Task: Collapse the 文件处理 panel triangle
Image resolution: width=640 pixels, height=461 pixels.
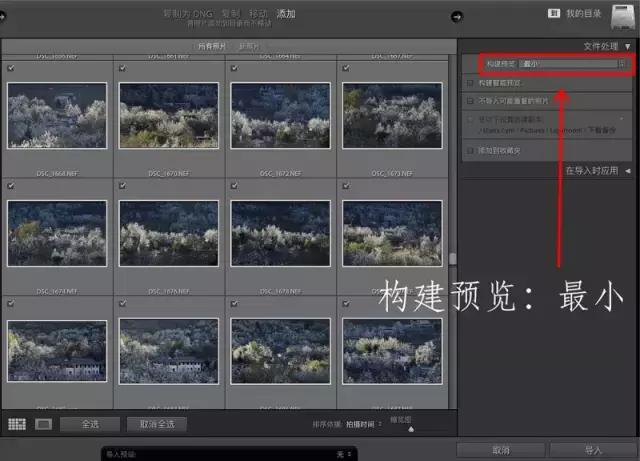Action: point(627,47)
